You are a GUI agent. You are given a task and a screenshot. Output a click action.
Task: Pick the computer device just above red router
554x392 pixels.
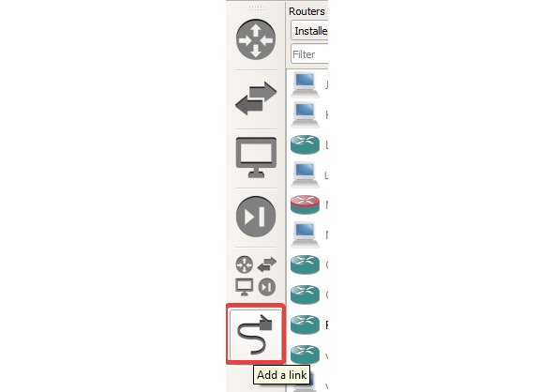[305, 175]
